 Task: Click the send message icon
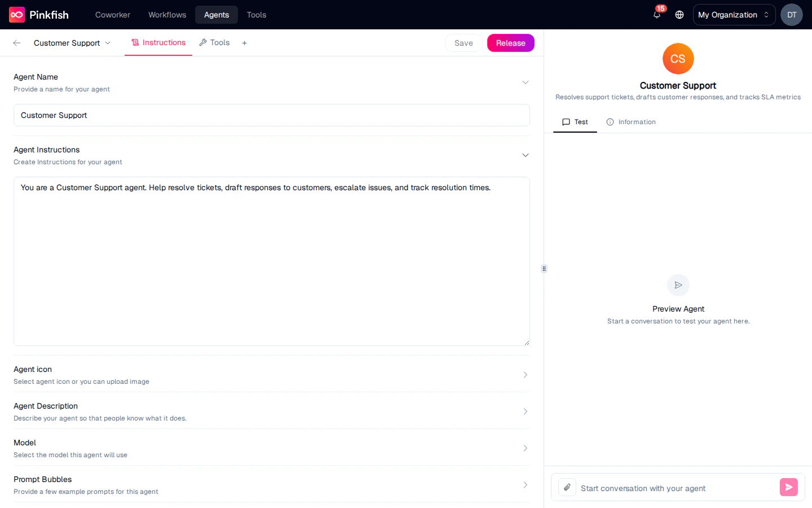pyautogui.click(x=788, y=487)
